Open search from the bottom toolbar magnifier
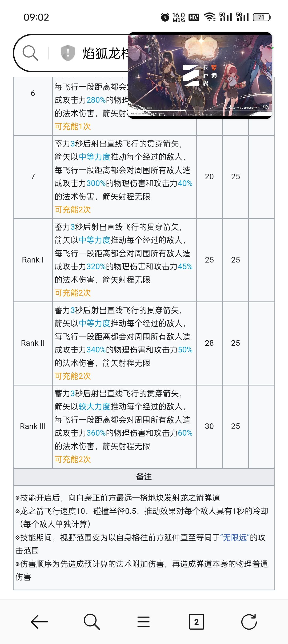 (91, 622)
